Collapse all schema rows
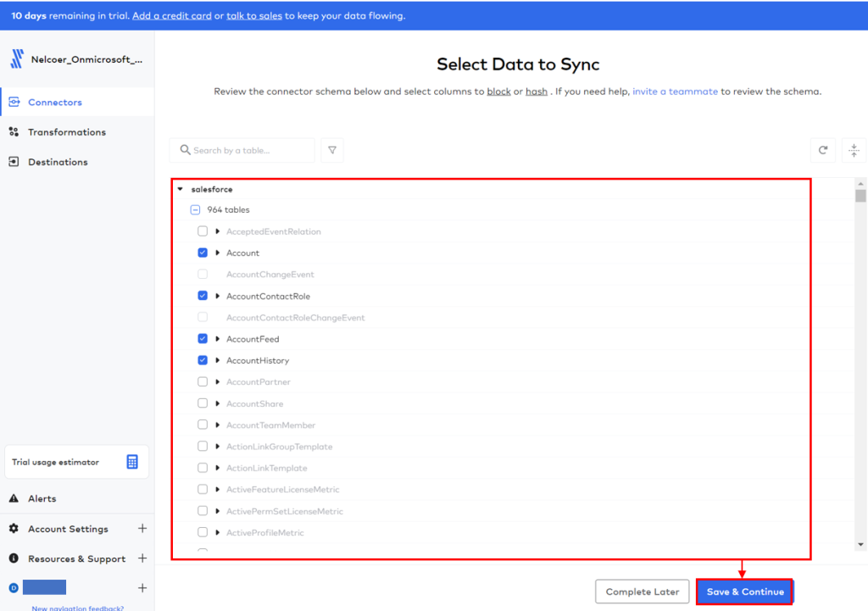Viewport: 868px width, 611px height. click(854, 150)
